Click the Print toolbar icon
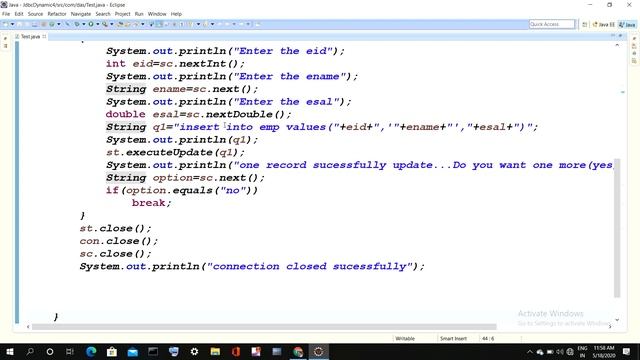 [35, 24]
